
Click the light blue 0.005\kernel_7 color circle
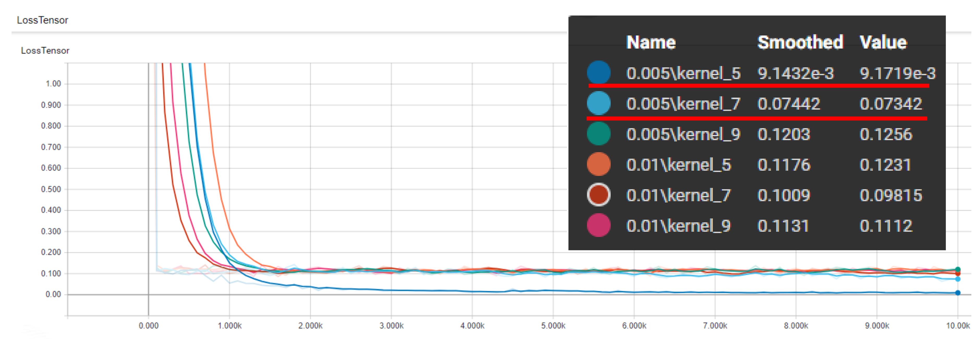coord(598,103)
